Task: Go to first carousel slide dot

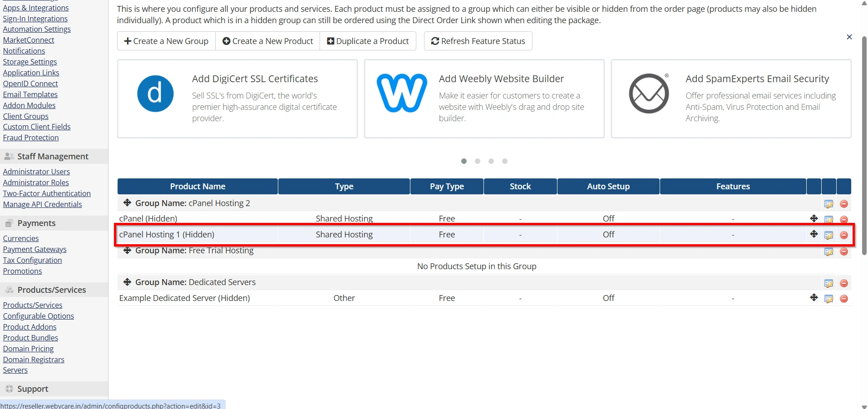Action: 464,161
